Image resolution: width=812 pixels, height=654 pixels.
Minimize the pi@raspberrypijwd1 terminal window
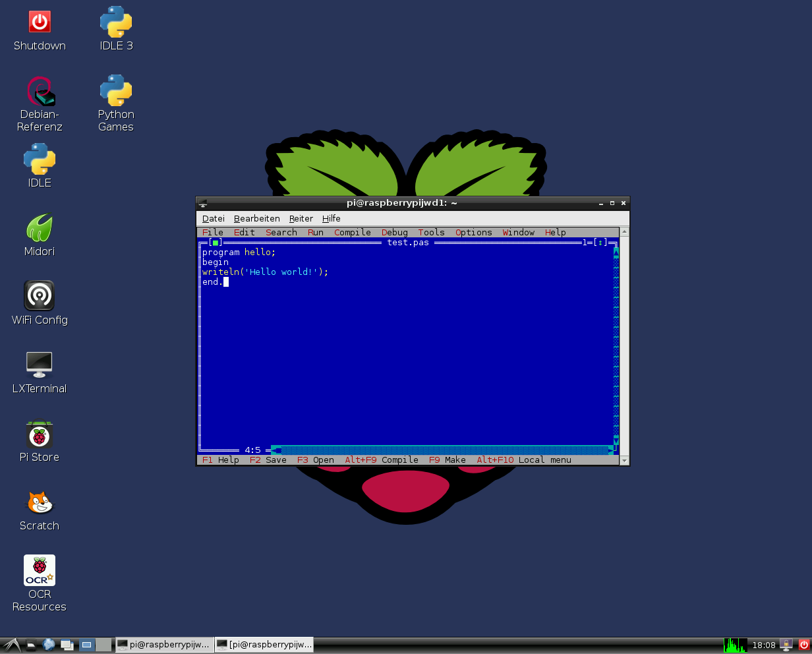click(600, 203)
